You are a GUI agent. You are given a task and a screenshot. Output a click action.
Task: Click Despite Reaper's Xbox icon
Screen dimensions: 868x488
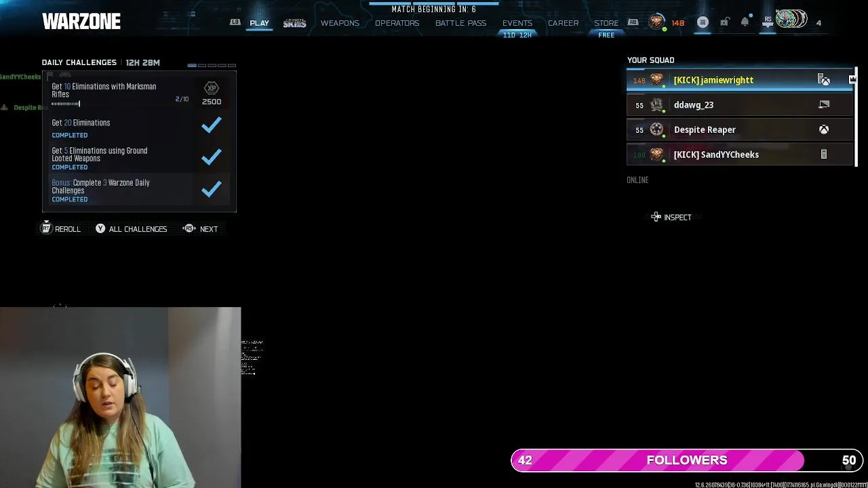pyautogui.click(x=824, y=129)
